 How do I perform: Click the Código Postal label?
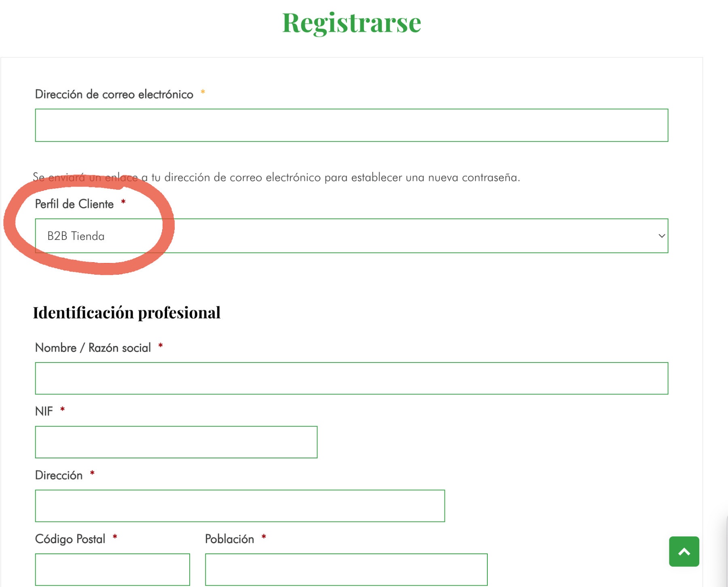[70, 539]
